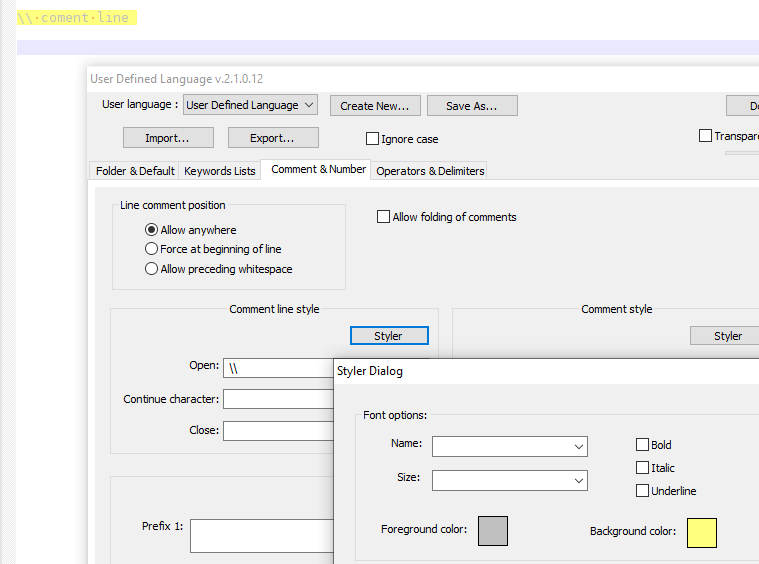Click the Styler Dialog title bar
Viewport: 759px width, 564px height.
click(x=546, y=371)
